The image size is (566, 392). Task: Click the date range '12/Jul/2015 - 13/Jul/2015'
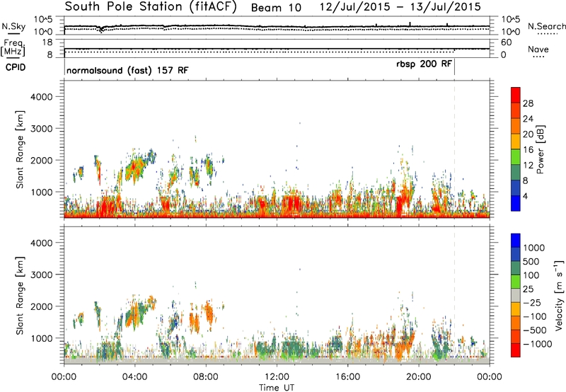pyautogui.click(x=400, y=7)
